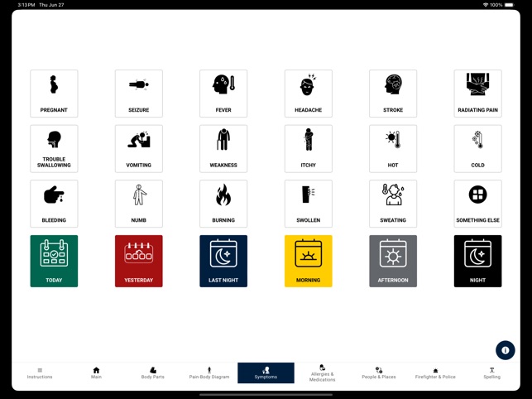Open Firefighter & Police tab

435,373
